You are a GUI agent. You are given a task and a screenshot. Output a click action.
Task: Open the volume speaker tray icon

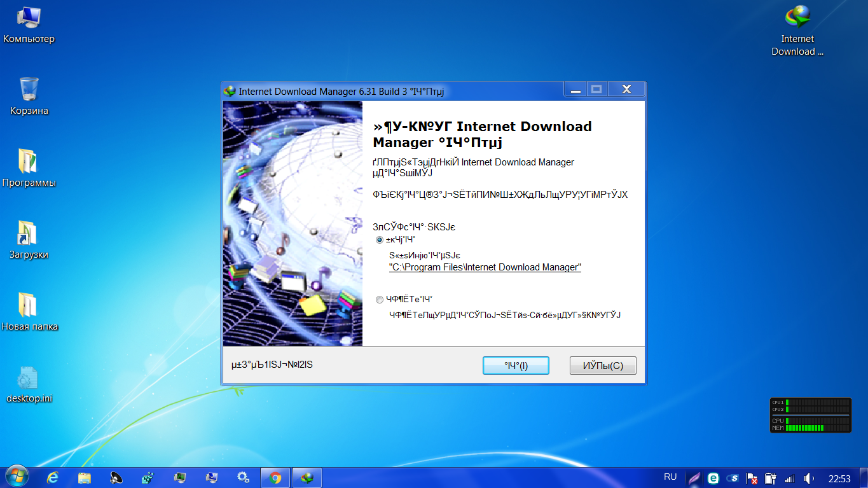809,478
